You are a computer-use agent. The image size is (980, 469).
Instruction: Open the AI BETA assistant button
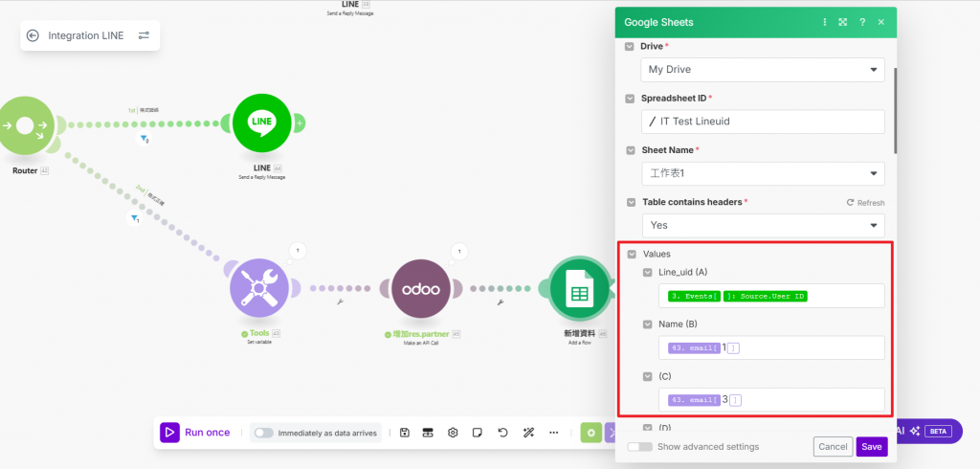(x=929, y=431)
